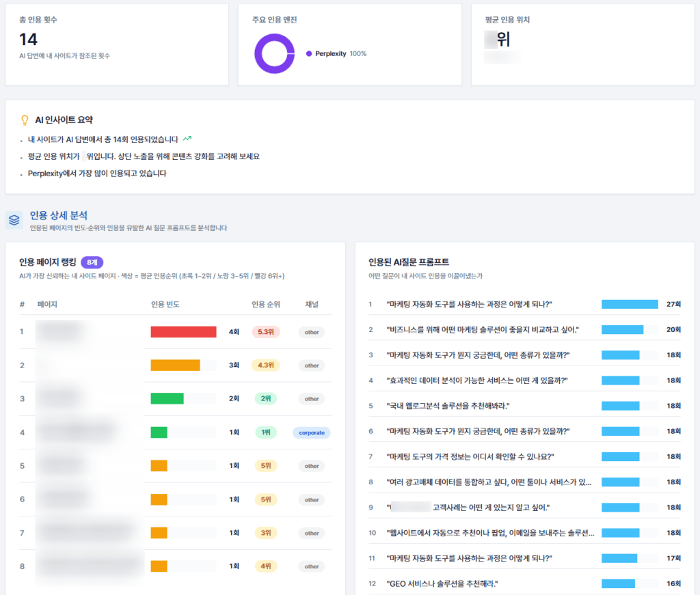Image resolution: width=700 pixels, height=595 pixels.
Task: Click the other channel badge on row 1
Action: (311, 332)
